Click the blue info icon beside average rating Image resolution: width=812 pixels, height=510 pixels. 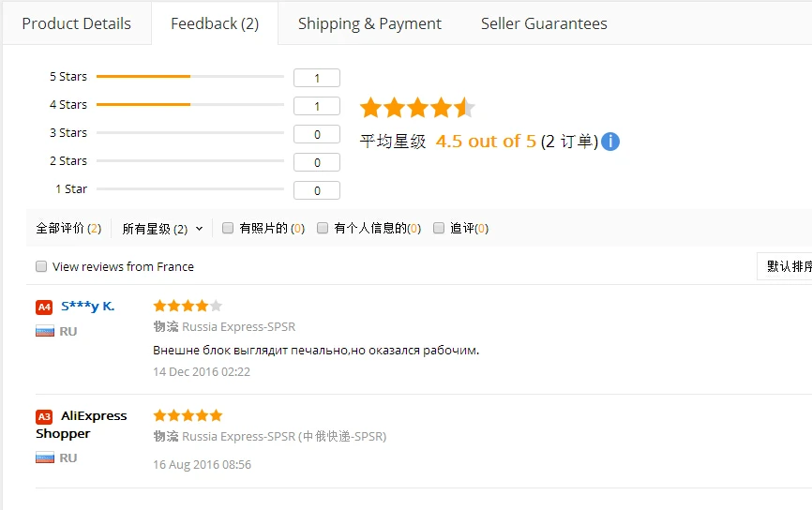[610, 142]
